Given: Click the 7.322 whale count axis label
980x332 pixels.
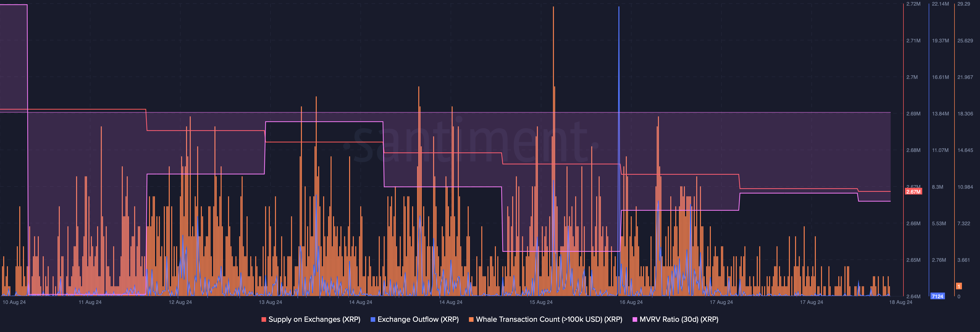Looking at the screenshot, I should click(964, 223).
